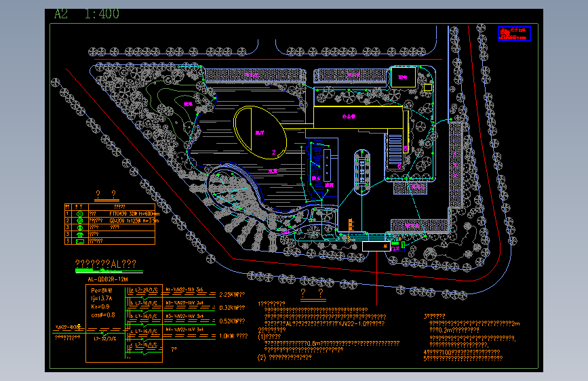Select the Ij=13.7A value
The width and height of the screenshot is (588, 381).
(101, 298)
